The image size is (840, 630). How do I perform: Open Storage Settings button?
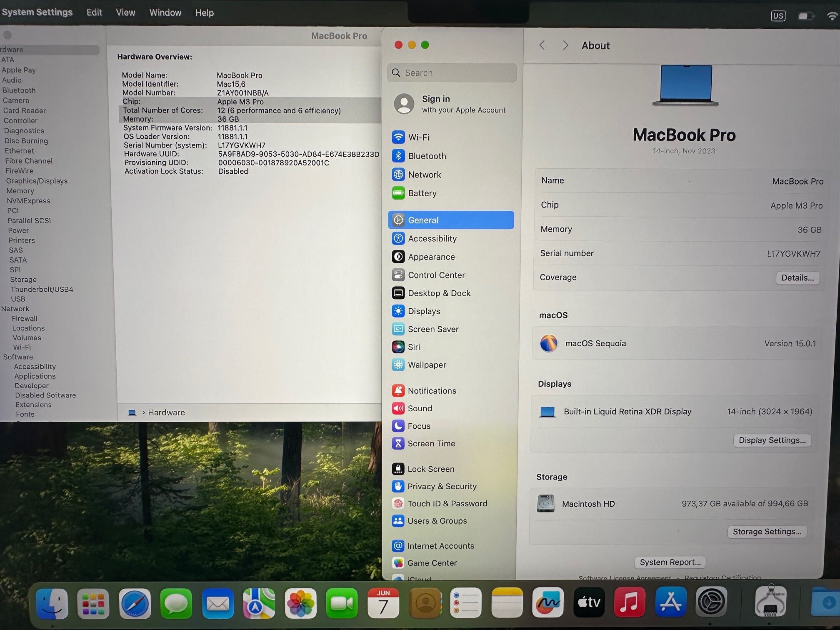(767, 532)
